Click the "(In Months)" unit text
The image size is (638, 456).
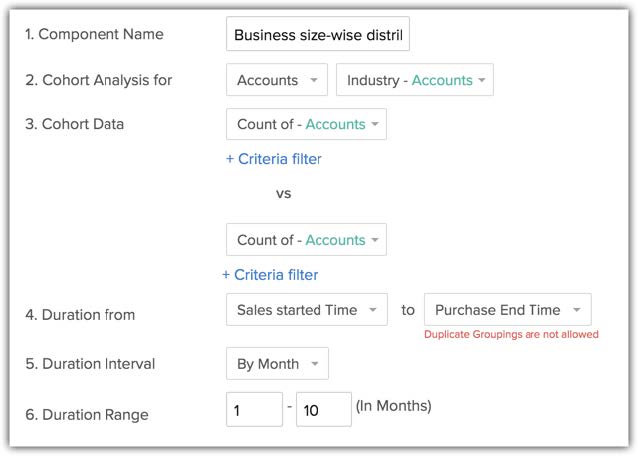393,406
